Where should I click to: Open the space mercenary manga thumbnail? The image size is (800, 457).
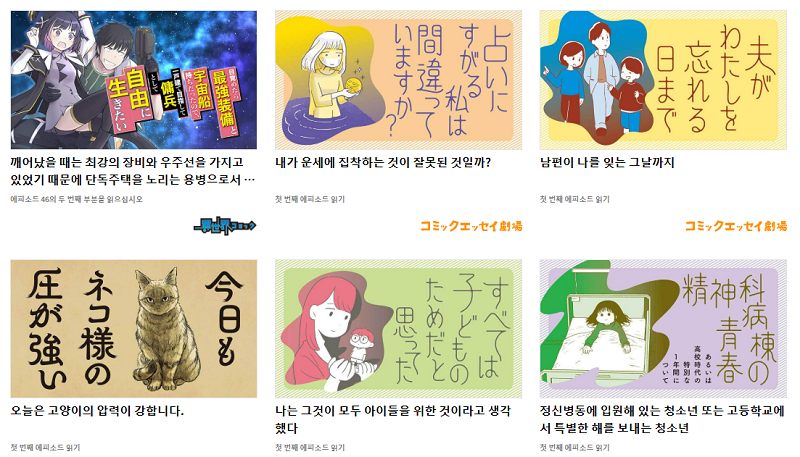pyautogui.click(x=134, y=80)
